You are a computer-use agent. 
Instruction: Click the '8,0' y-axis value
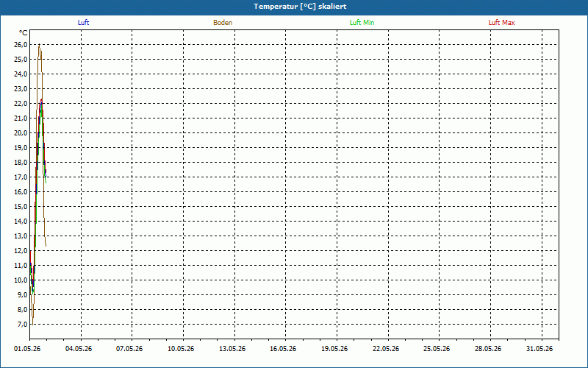[23, 310]
